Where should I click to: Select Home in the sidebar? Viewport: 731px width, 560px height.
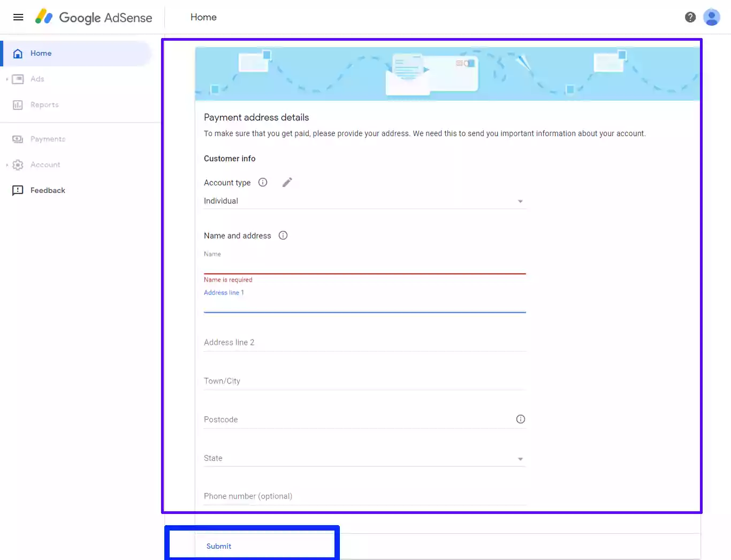click(x=41, y=53)
